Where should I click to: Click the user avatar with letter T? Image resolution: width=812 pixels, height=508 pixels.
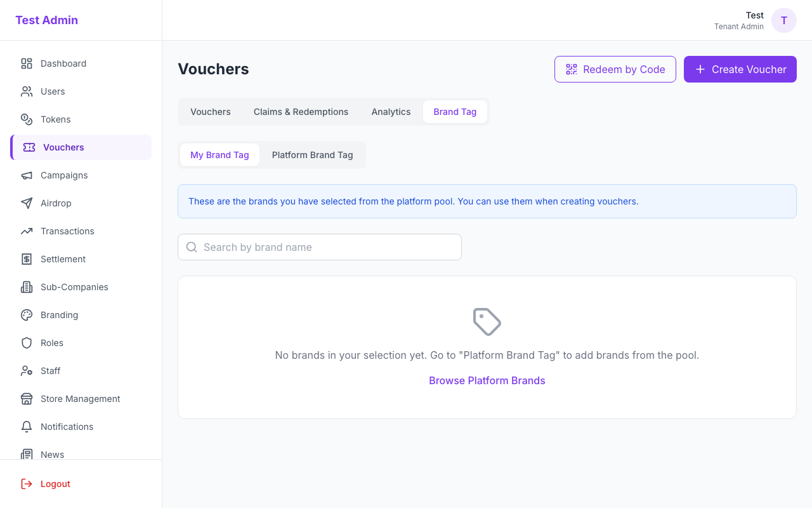tap(783, 20)
